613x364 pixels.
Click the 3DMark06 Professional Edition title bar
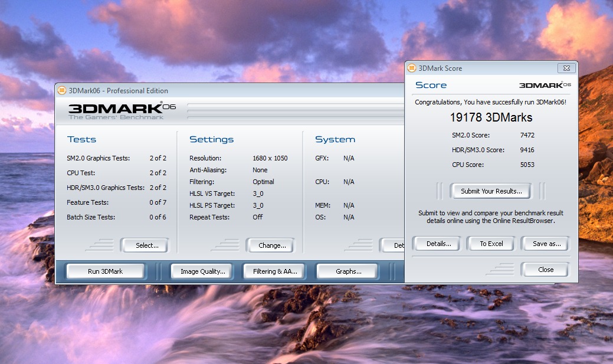(230, 91)
